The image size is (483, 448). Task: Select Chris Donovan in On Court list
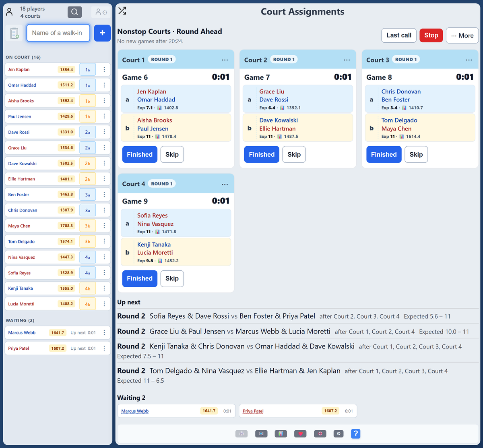[23, 210]
